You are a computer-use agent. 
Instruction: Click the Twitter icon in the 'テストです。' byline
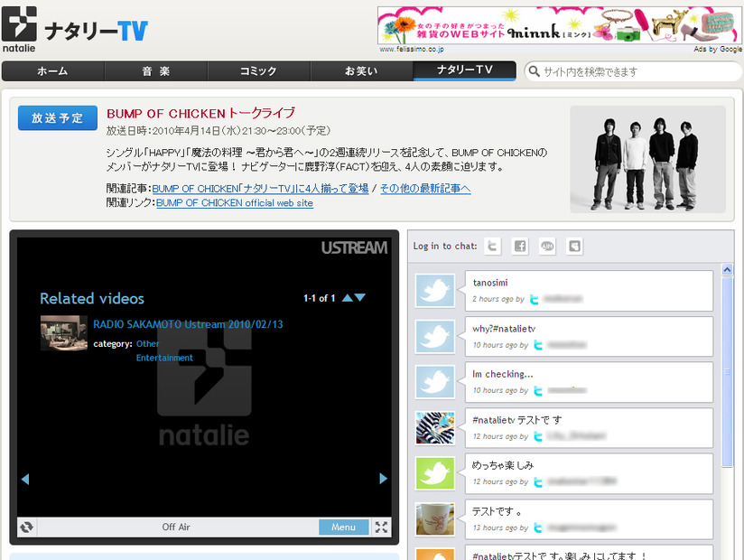pyautogui.click(x=537, y=527)
